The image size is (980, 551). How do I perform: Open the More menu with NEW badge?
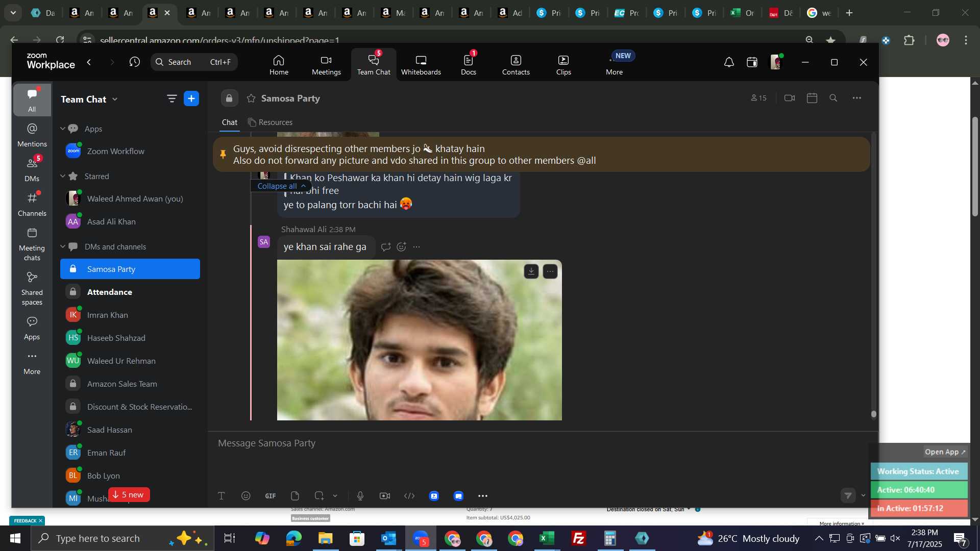[x=615, y=65]
